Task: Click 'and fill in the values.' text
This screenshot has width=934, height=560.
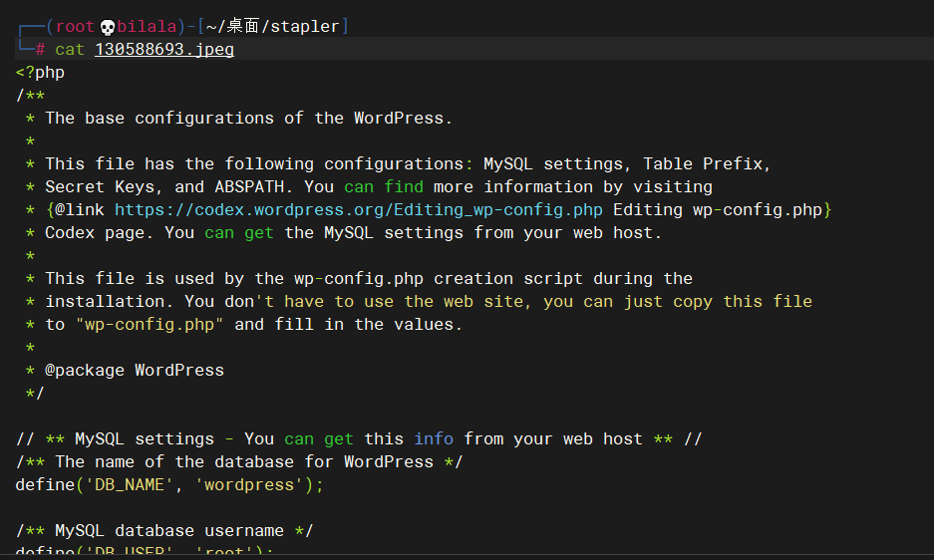Action: [349, 325]
